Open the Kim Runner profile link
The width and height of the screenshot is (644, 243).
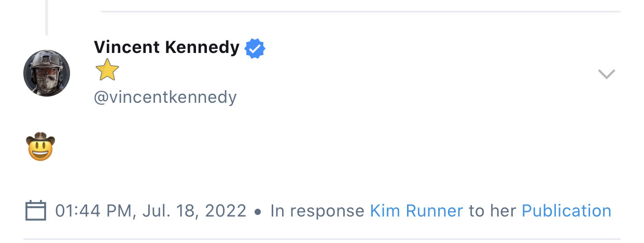pos(416,211)
